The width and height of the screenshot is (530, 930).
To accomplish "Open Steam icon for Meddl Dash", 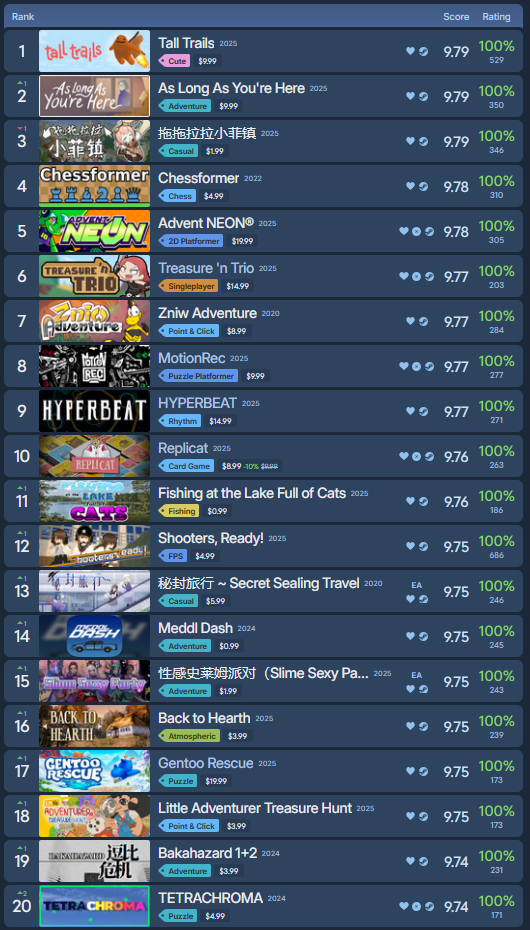I will [423, 636].
